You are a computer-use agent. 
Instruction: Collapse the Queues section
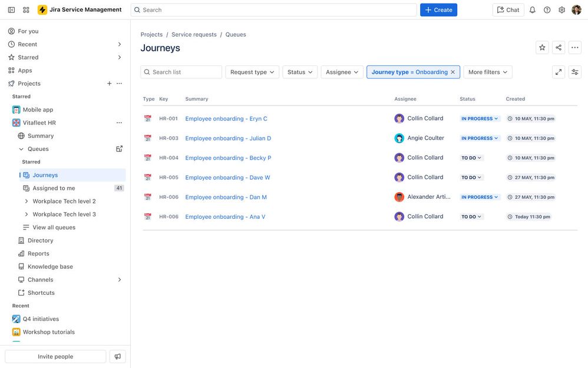click(x=21, y=149)
